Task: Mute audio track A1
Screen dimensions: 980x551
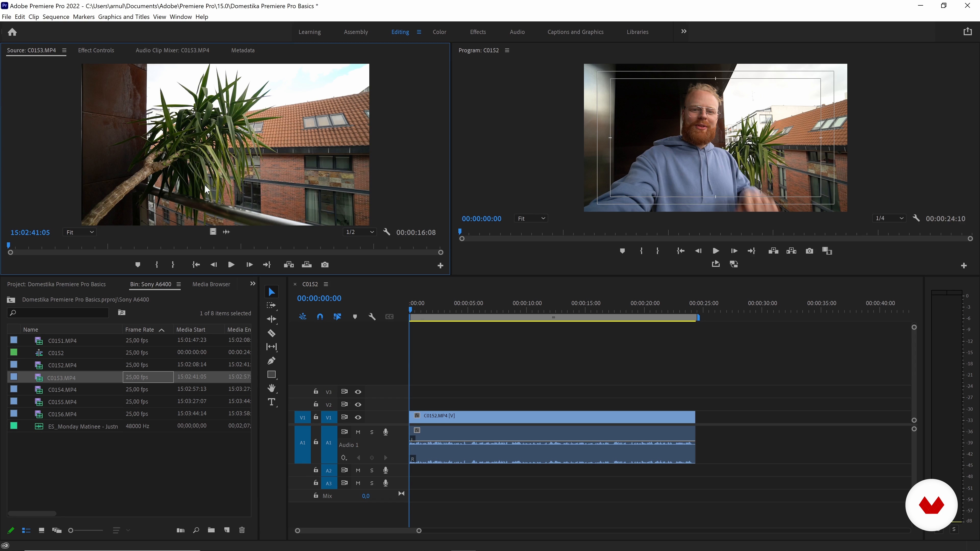Action: click(x=358, y=432)
